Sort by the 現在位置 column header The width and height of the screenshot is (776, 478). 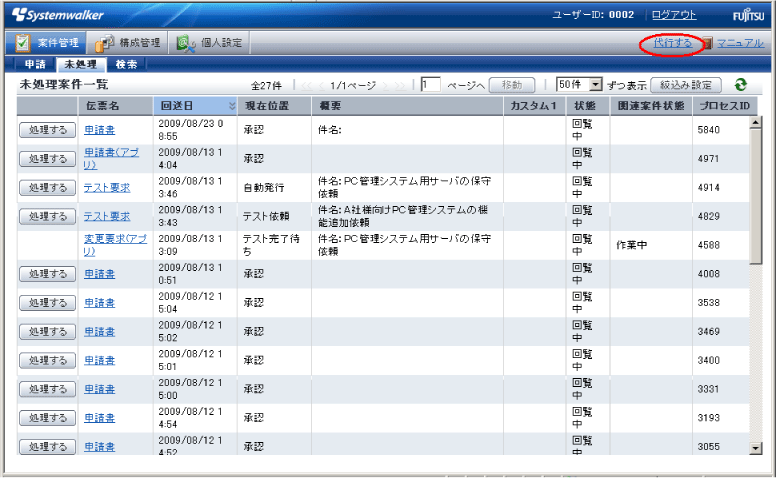(275, 106)
